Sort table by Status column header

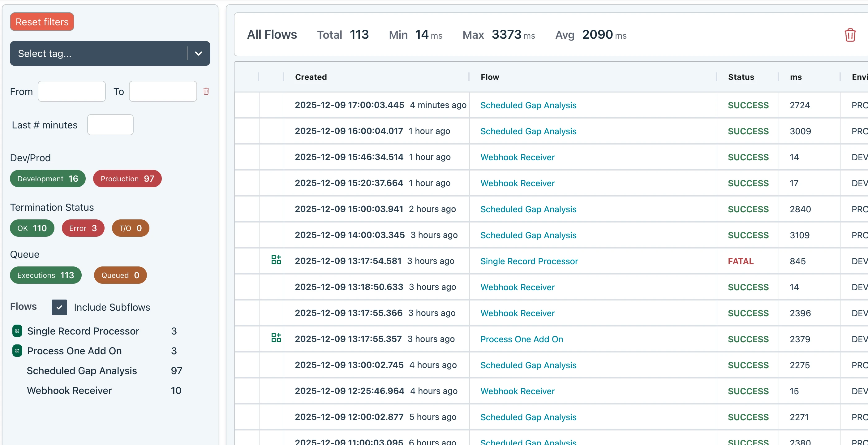[741, 77]
